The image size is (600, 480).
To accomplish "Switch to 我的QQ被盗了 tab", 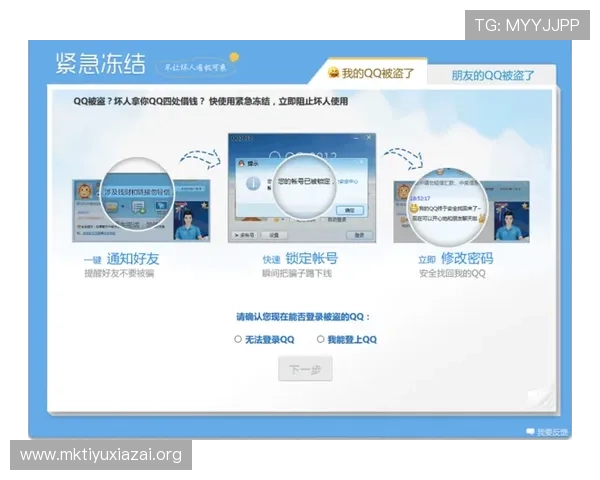I will point(369,73).
